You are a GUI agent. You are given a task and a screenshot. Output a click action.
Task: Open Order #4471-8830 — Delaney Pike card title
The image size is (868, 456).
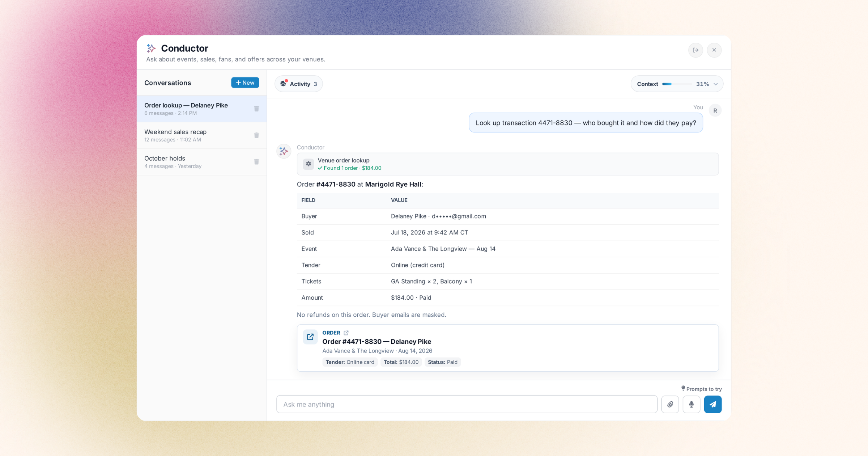[x=376, y=342]
